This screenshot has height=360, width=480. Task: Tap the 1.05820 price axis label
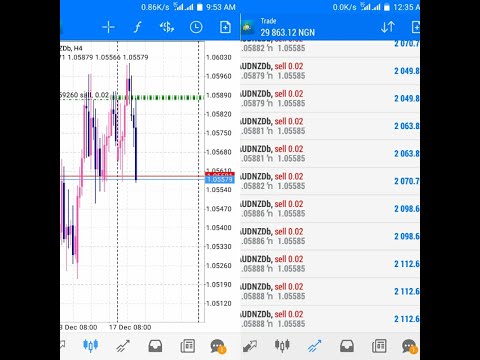[x=219, y=114]
